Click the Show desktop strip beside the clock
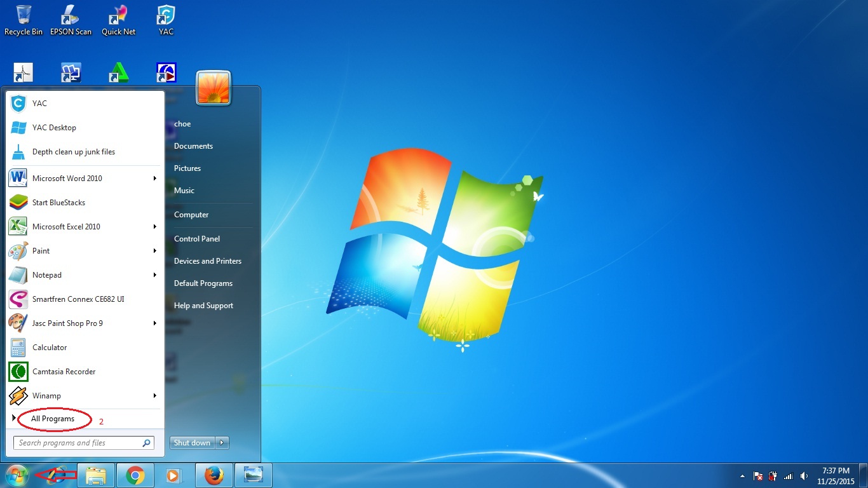868x488 pixels. (864, 476)
